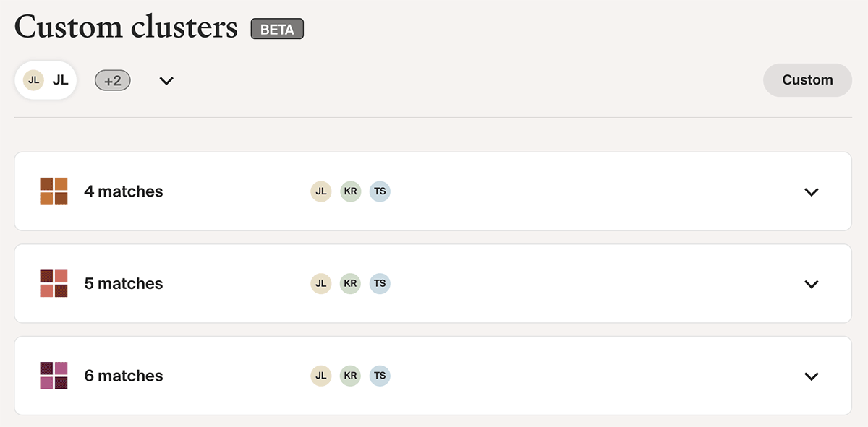The height and width of the screenshot is (427, 868).
Task: Open the 6 matches cluster details
Action: [x=812, y=376]
